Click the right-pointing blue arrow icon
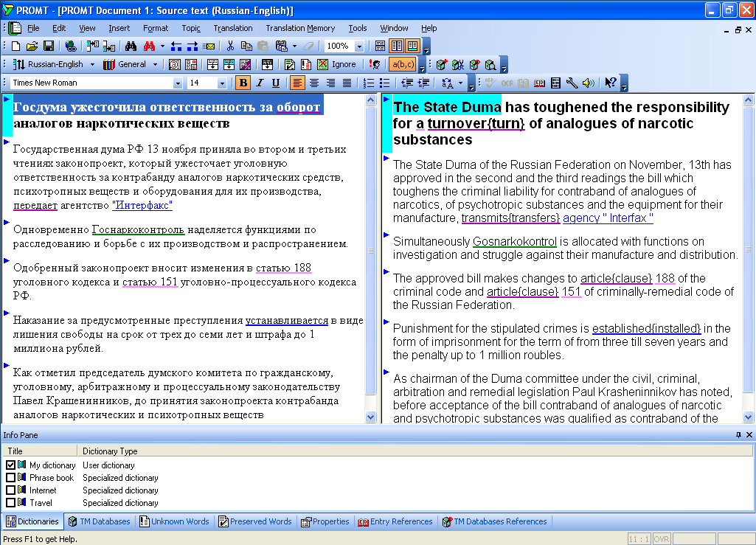The image size is (756, 545). [193, 46]
